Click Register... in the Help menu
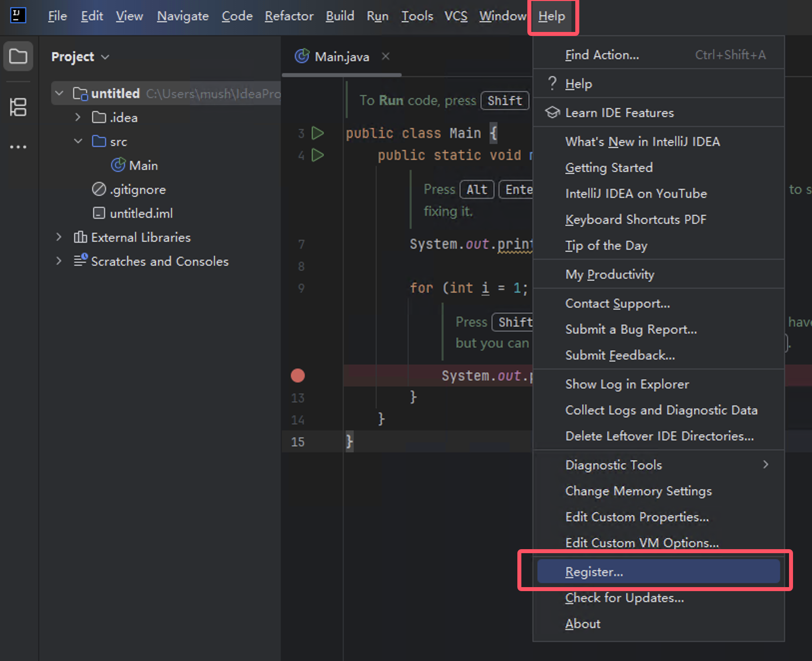 point(659,572)
